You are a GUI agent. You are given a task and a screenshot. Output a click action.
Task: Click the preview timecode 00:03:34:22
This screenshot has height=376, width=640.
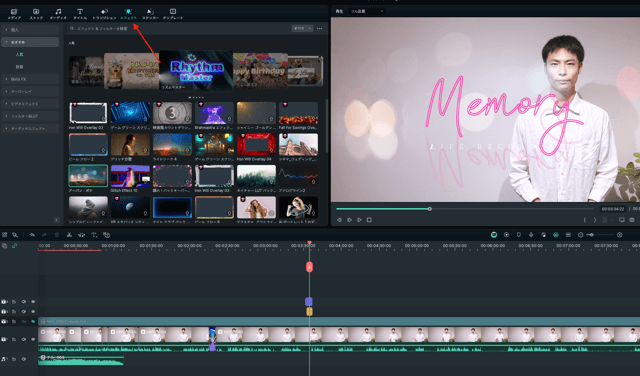613,209
